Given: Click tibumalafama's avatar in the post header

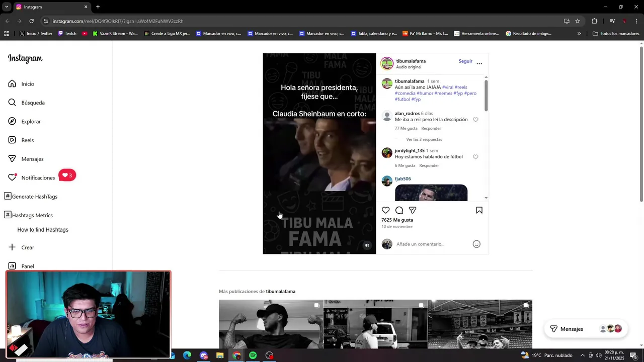Looking at the screenshot, I should 387,63.
